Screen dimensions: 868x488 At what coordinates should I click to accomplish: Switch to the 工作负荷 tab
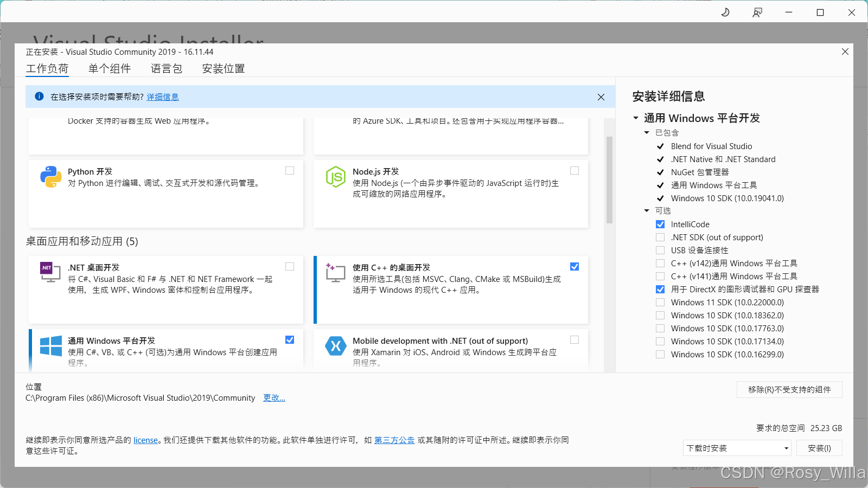(47, 69)
